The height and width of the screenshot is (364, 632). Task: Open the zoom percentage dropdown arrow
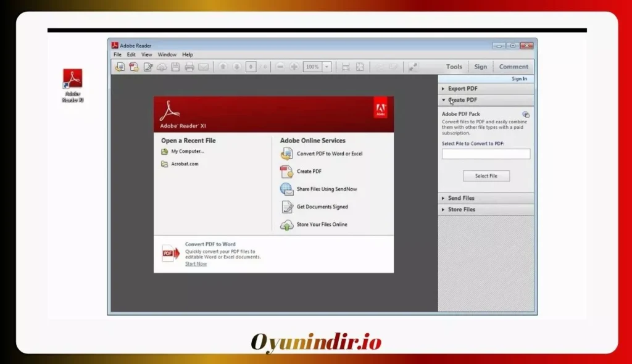click(327, 67)
